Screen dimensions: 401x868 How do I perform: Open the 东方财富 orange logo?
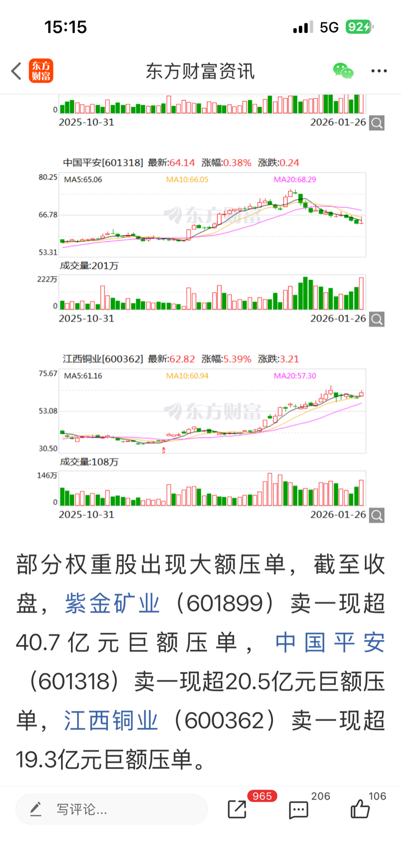pos(41,71)
